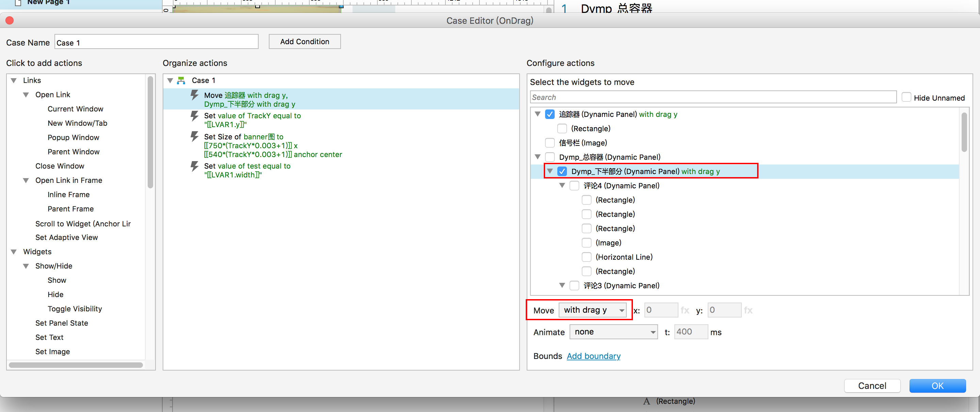This screenshot has width=980, height=412.
Task: Uncheck the 追踪器 Dynamic Panel checkbox
Action: click(550, 115)
